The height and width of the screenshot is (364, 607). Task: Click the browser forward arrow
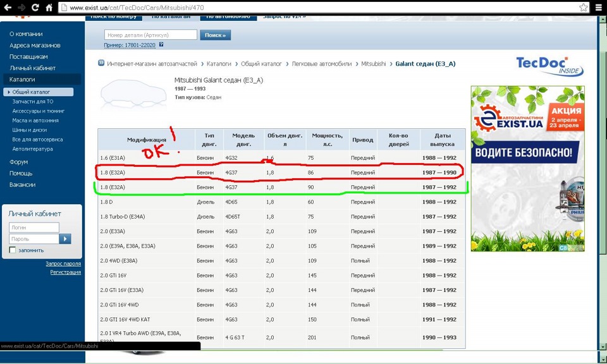click(x=21, y=8)
